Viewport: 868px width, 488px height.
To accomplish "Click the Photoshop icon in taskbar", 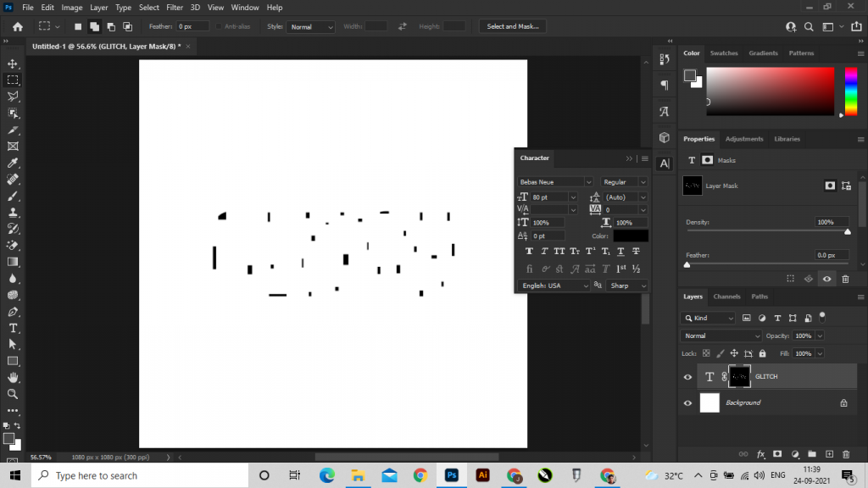I will click(452, 475).
